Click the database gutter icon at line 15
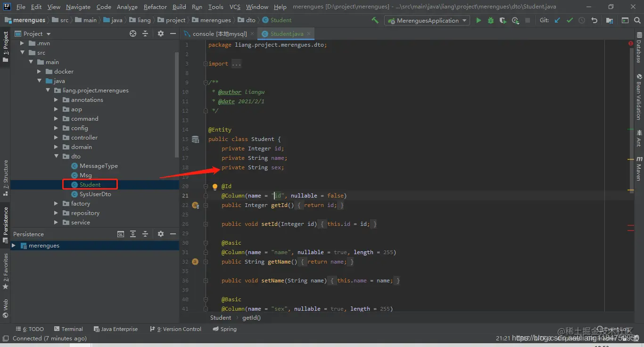 (195, 139)
